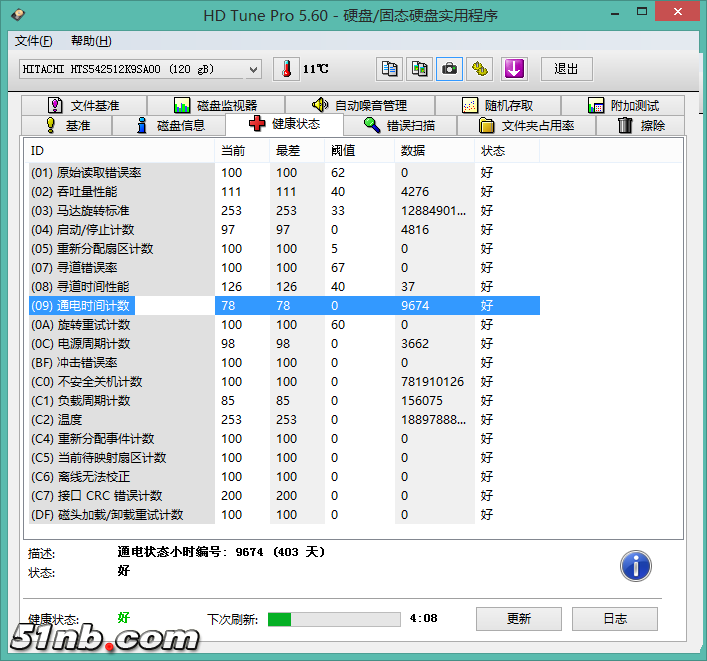This screenshot has width=707, height=661.
Task: Click the copy text to clipboard icon
Action: (389, 69)
